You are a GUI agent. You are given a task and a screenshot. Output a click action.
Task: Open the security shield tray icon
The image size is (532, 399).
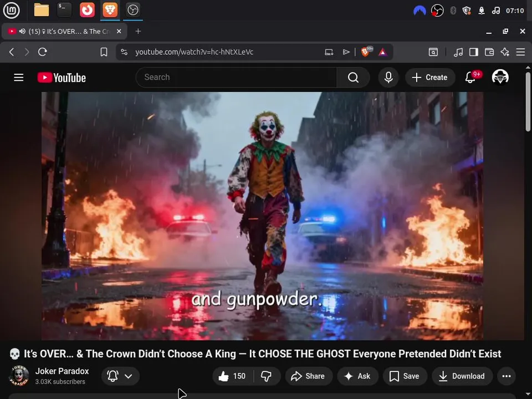(467, 11)
